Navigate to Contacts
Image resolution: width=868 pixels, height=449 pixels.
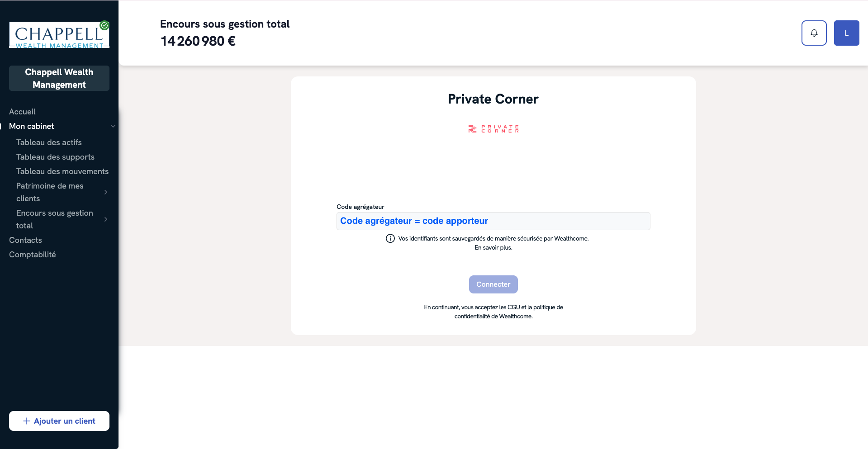point(25,240)
